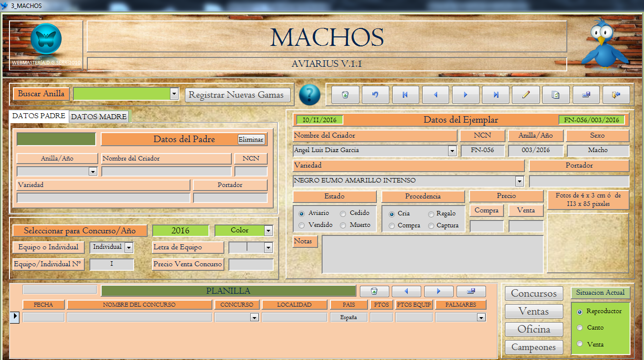The height and width of the screenshot is (360, 644).
Task: Jump to the last record in top toolbar
Action: coord(495,95)
